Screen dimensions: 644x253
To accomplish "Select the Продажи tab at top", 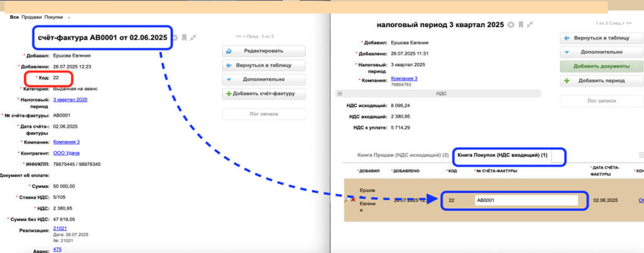I will [32, 17].
